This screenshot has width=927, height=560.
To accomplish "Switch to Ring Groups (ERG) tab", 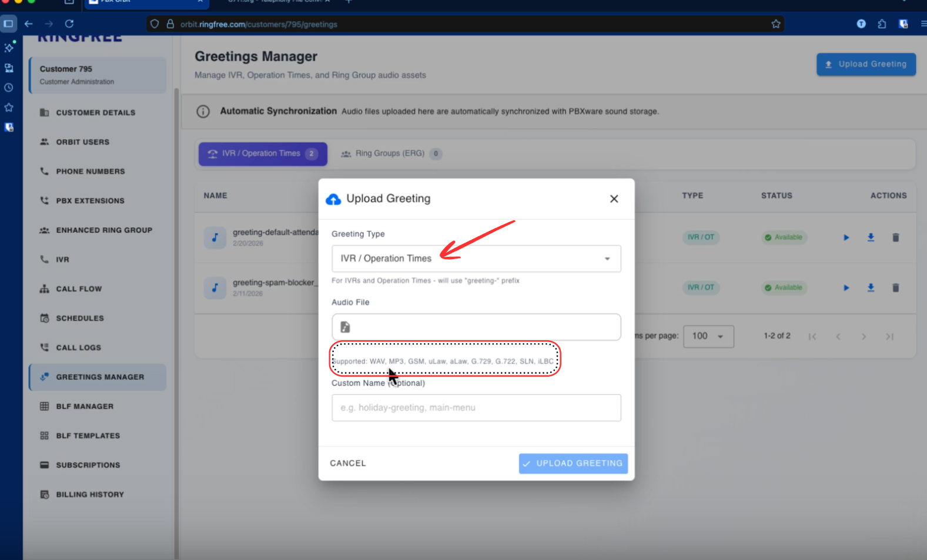I will (x=390, y=154).
